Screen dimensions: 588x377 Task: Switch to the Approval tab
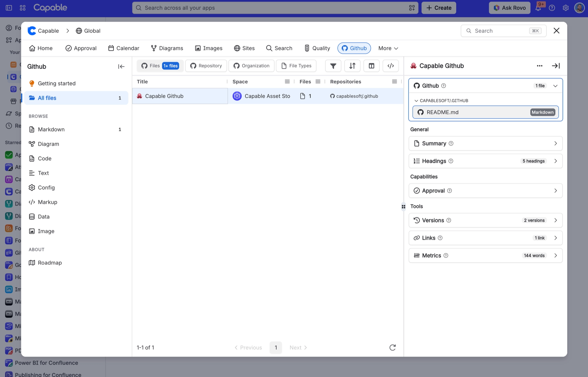(81, 48)
